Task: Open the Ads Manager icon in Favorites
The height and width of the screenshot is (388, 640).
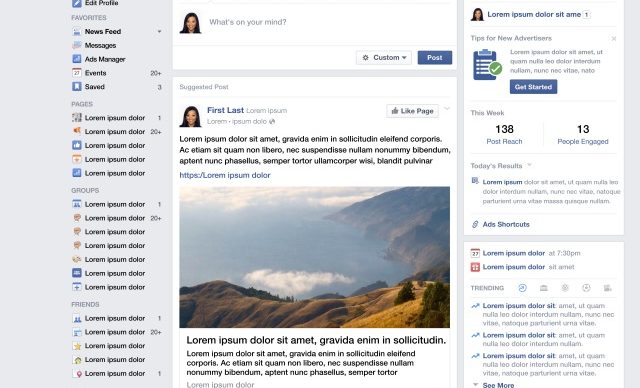Action: click(x=77, y=59)
